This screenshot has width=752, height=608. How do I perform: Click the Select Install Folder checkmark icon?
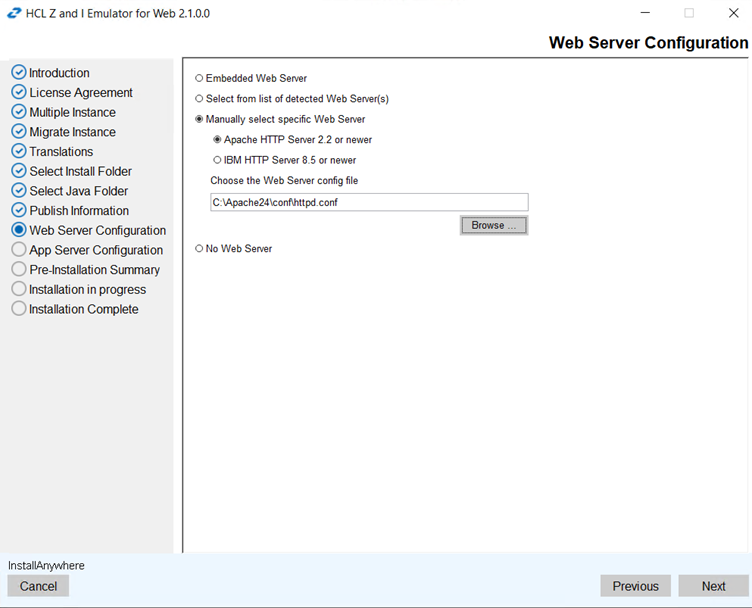(x=19, y=171)
